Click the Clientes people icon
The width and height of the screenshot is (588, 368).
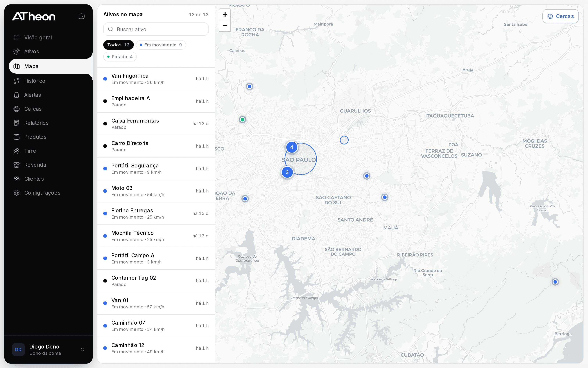[x=17, y=179]
